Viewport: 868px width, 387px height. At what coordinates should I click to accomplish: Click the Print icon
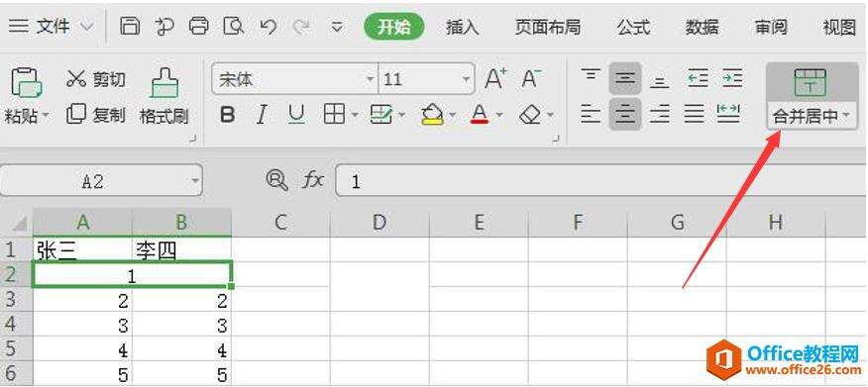pyautogui.click(x=199, y=26)
